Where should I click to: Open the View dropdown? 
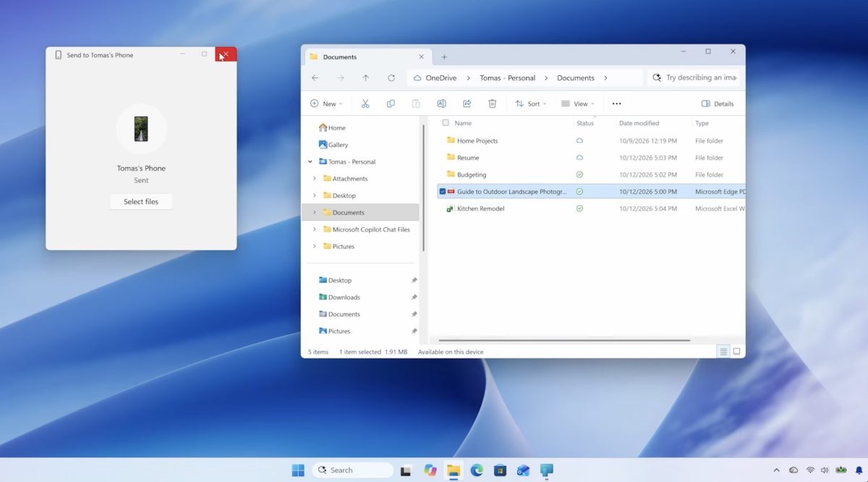coord(578,103)
